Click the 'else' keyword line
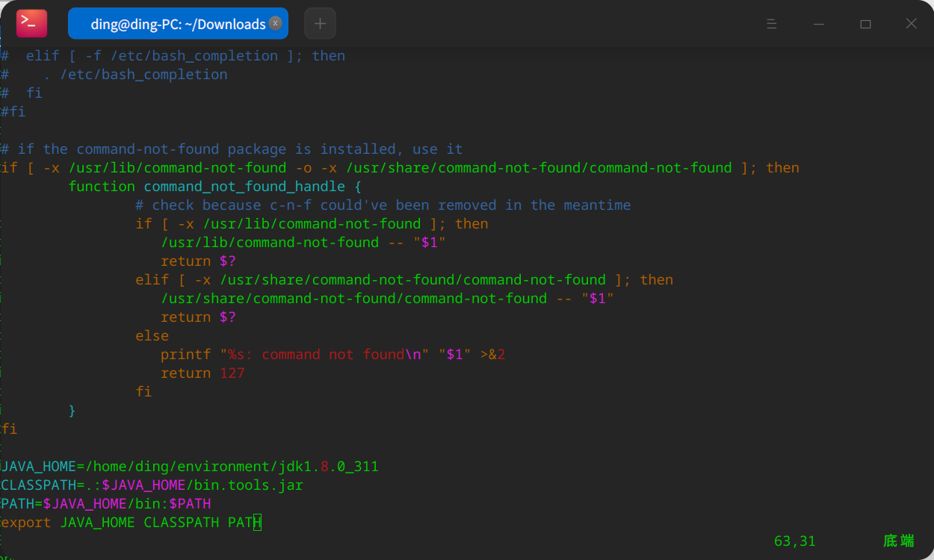The image size is (934, 560). (x=152, y=336)
